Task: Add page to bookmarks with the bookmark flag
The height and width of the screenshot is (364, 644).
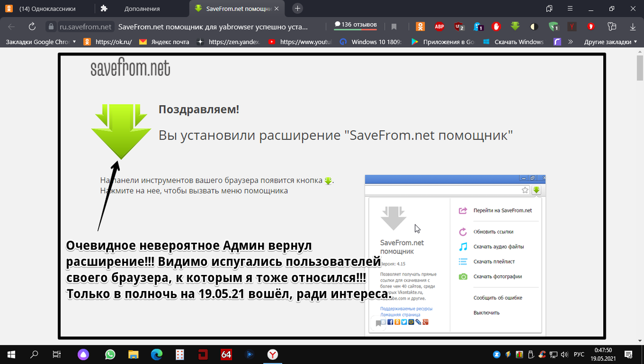Action: (394, 26)
